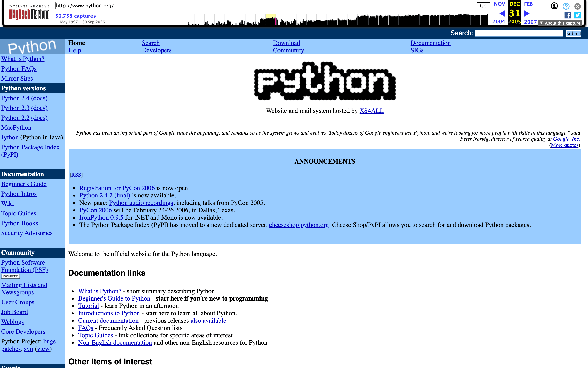
Task: Share capture on Facebook
Action: (568, 15)
